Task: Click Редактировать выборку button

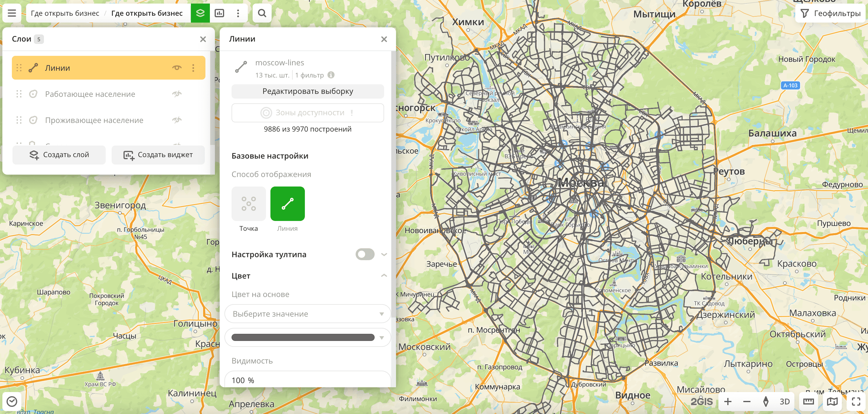Action: [x=307, y=91]
